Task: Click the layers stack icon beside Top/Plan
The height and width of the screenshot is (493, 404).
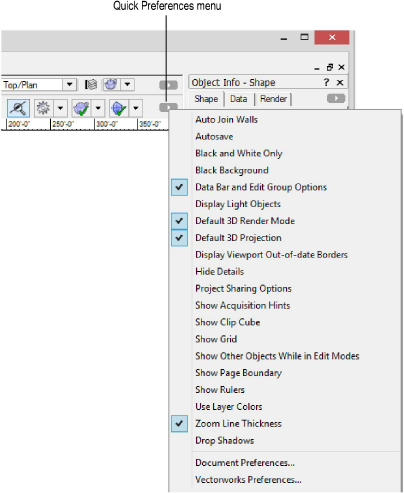Action: pyautogui.click(x=91, y=85)
